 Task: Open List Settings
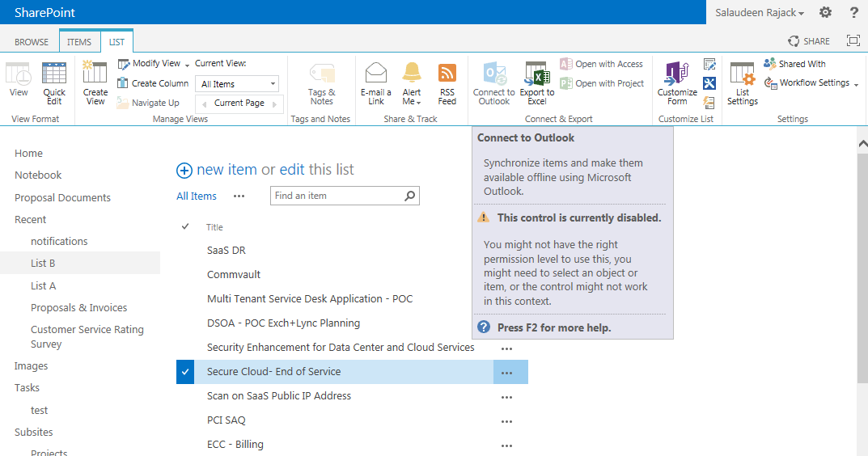(743, 83)
